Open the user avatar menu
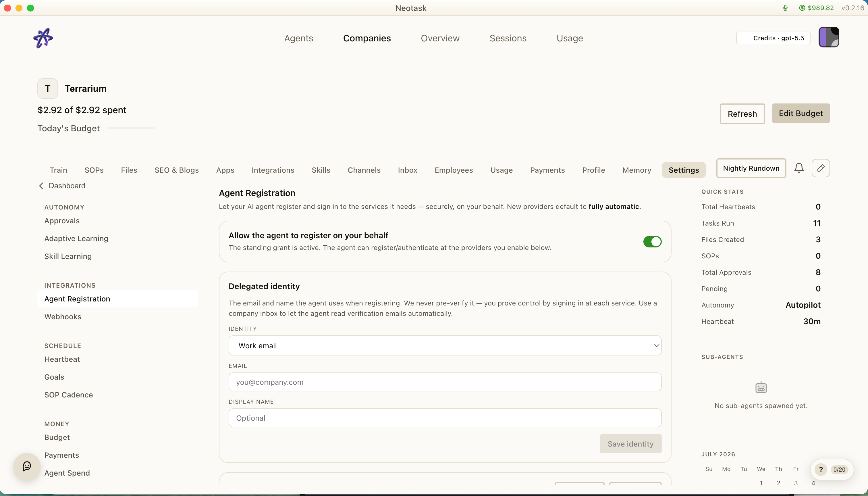 coord(829,37)
